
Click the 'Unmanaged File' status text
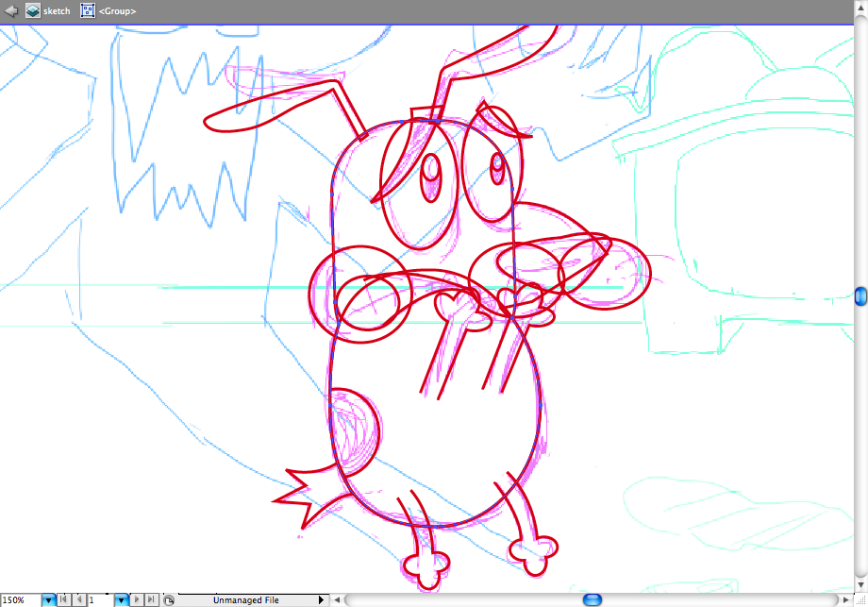[246, 599]
